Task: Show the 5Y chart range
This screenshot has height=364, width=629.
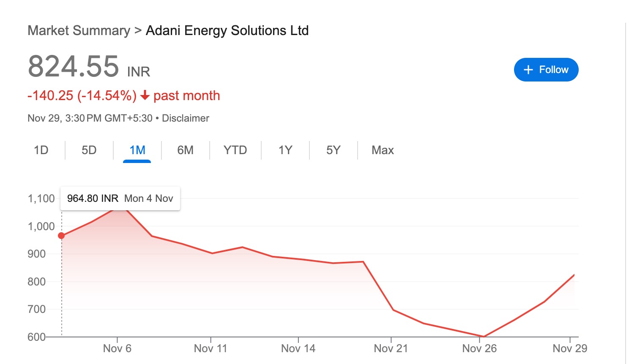Action: (333, 150)
